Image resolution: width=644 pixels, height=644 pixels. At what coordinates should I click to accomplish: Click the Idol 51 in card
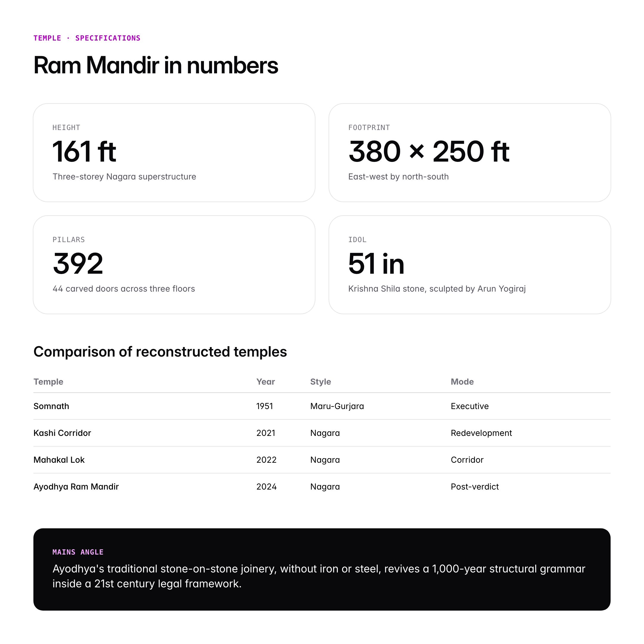[x=469, y=264]
